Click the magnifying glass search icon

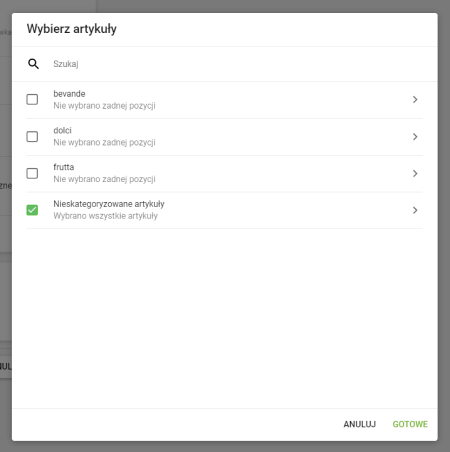pos(33,64)
